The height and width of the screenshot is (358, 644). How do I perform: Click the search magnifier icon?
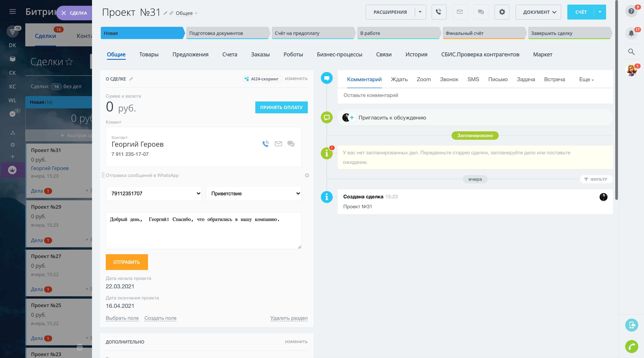click(631, 52)
